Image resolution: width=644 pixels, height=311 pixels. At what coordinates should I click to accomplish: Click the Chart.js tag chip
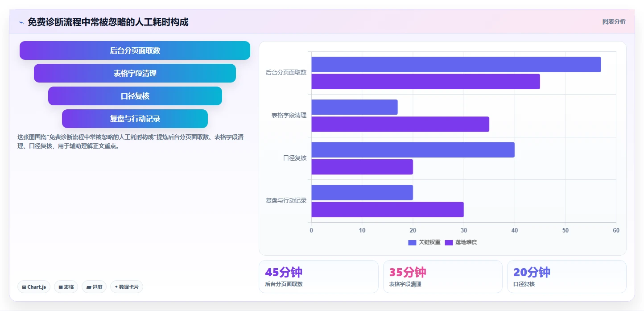point(34,287)
